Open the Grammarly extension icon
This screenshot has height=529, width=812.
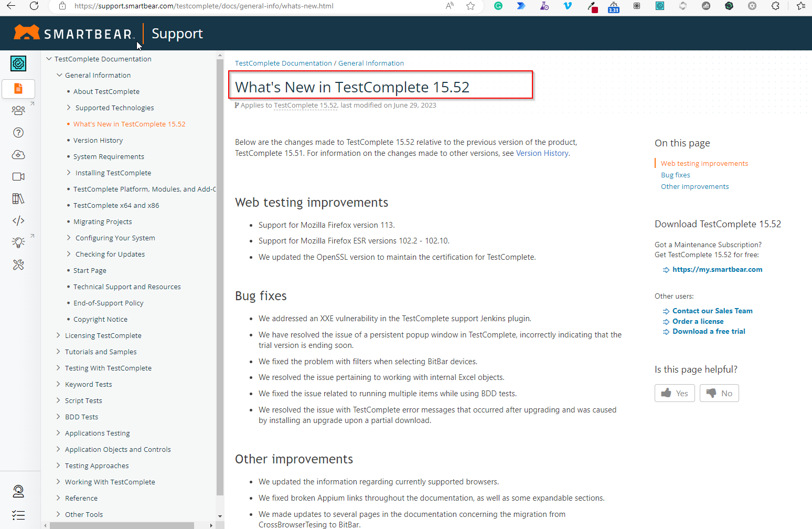point(498,6)
